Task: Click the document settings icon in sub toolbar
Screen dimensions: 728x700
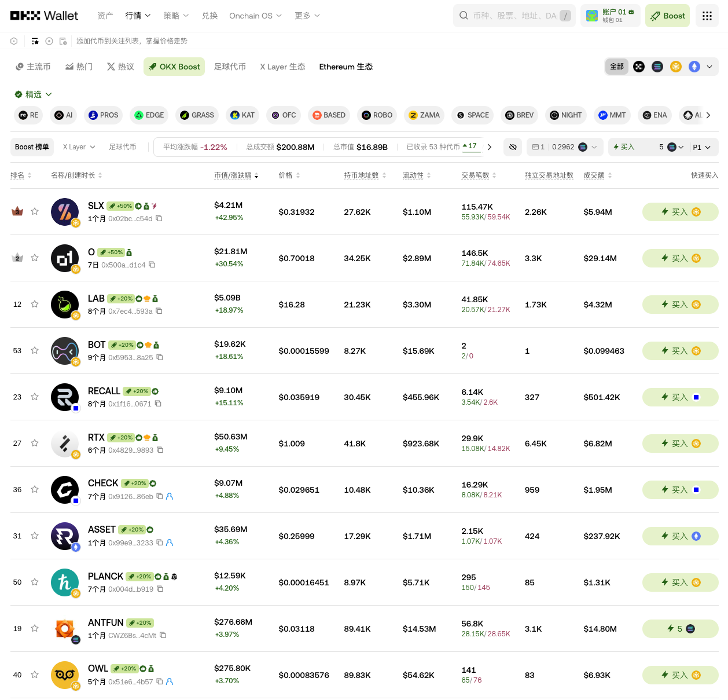Action: [x=63, y=41]
